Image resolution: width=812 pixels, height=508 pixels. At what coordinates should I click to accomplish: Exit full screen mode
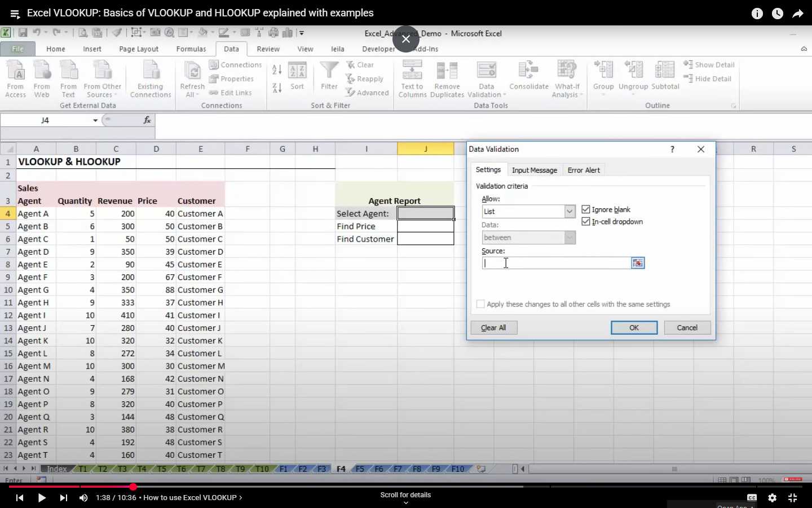(x=793, y=497)
